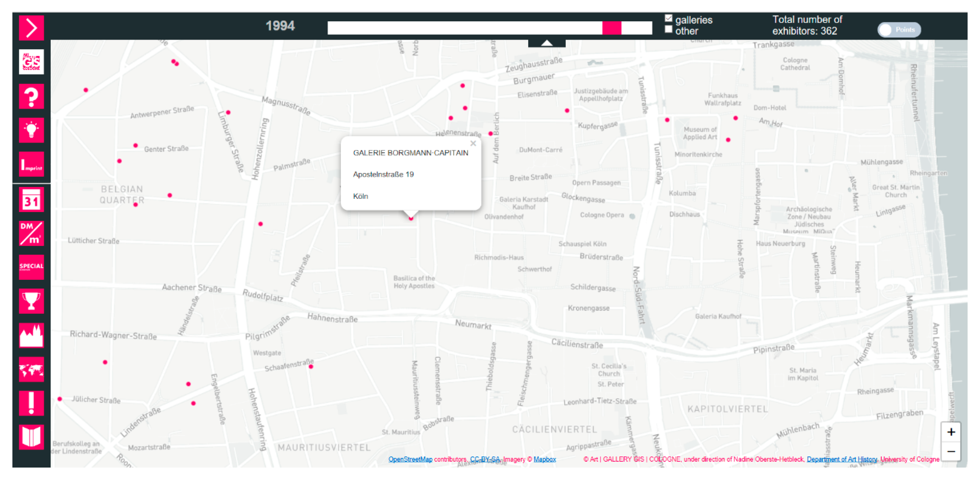The width and height of the screenshot is (980, 477).
Task: Open the lightbulb idea icon
Action: [x=31, y=130]
